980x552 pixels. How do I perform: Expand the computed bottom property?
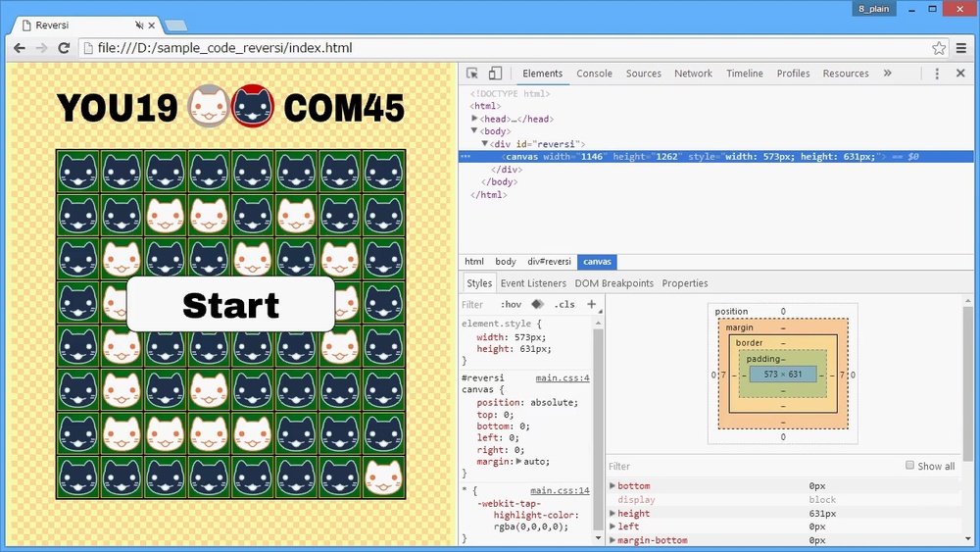(x=612, y=485)
